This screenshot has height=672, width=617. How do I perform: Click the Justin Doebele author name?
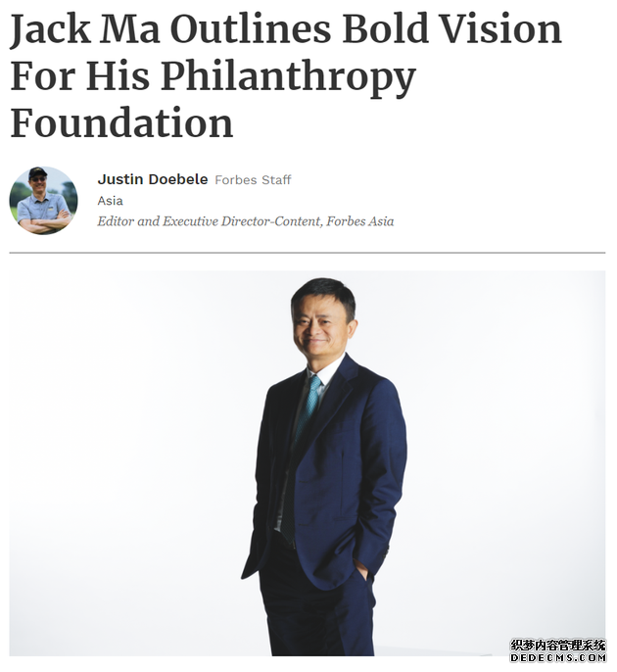(x=153, y=179)
